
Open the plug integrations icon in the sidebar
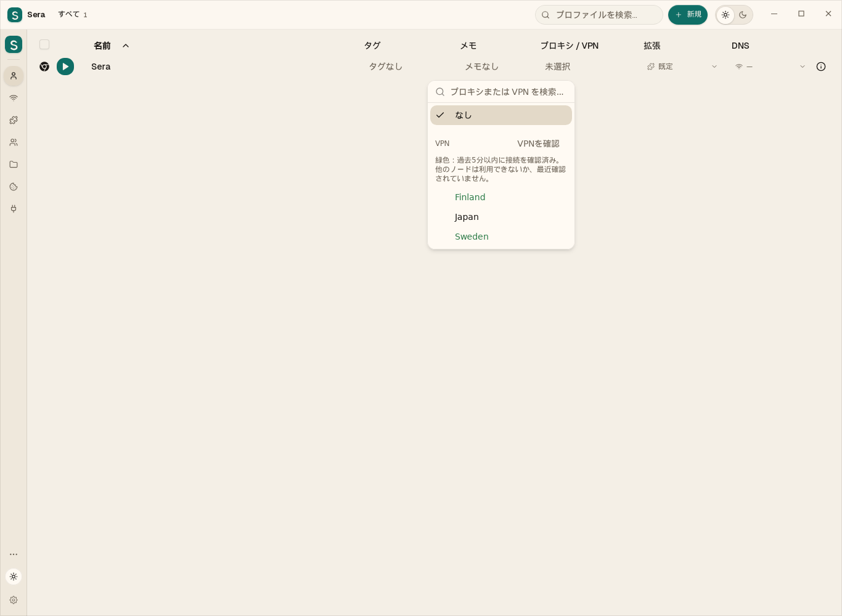[x=14, y=209]
